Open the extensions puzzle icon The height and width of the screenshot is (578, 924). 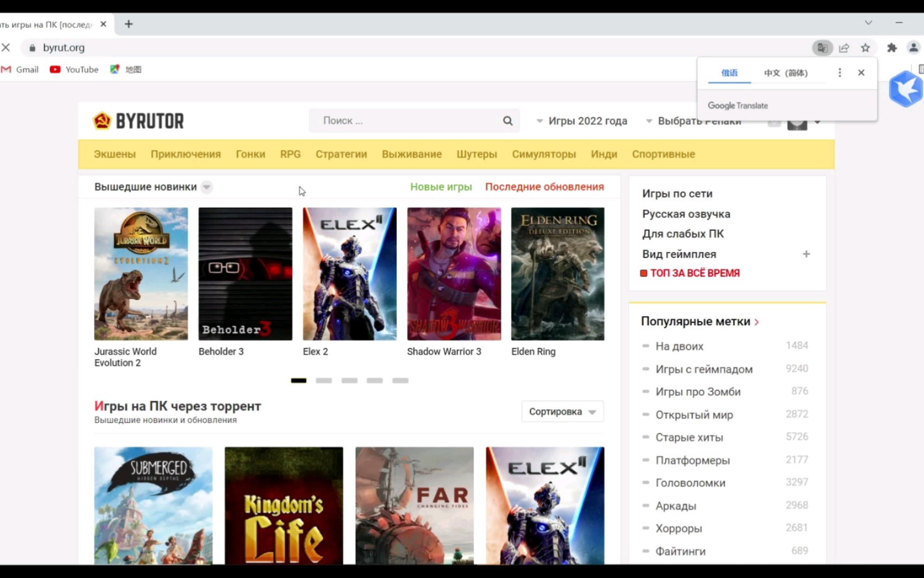pyautogui.click(x=891, y=48)
